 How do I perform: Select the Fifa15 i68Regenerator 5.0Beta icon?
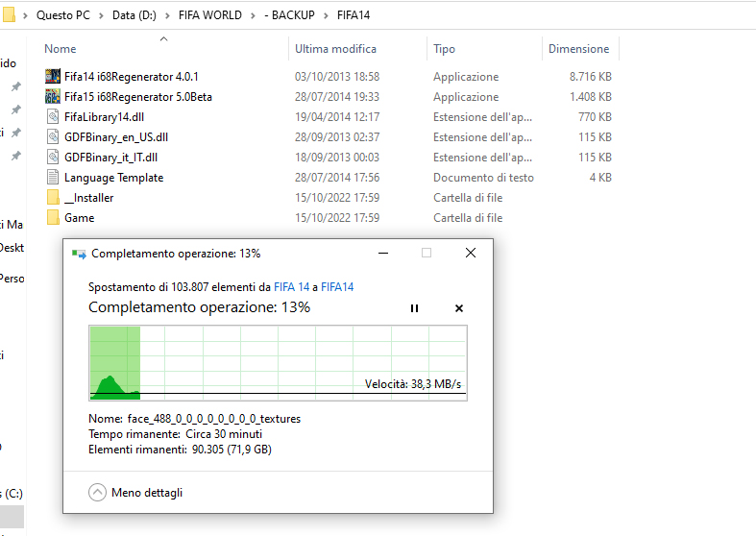pos(53,96)
